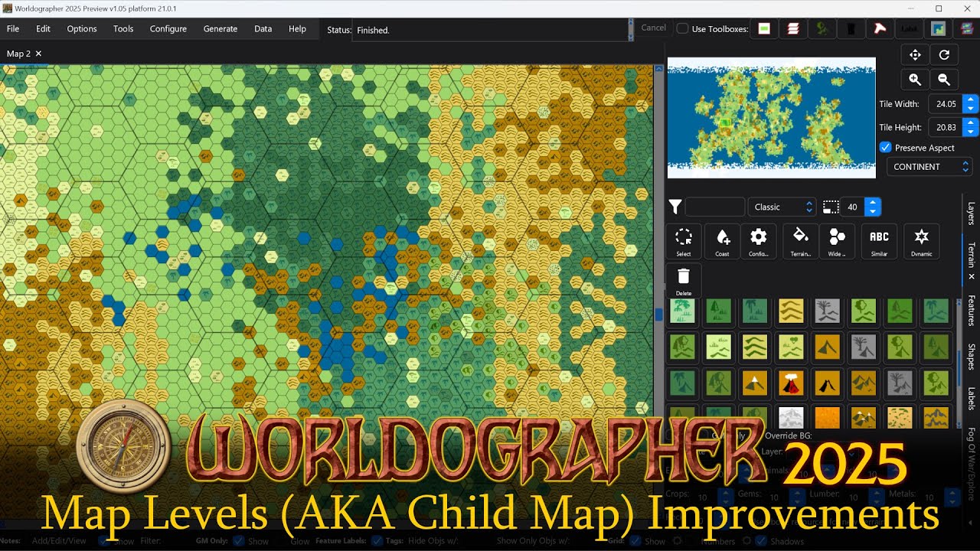Open the red arrow shapes toolbox icon
980x551 pixels.
(x=880, y=29)
